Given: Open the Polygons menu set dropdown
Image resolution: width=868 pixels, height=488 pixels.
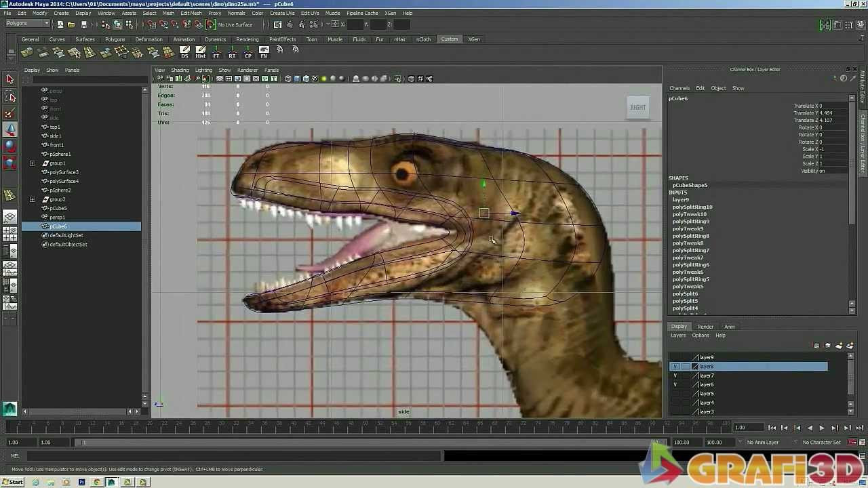Looking at the screenshot, I should (x=26, y=23).
